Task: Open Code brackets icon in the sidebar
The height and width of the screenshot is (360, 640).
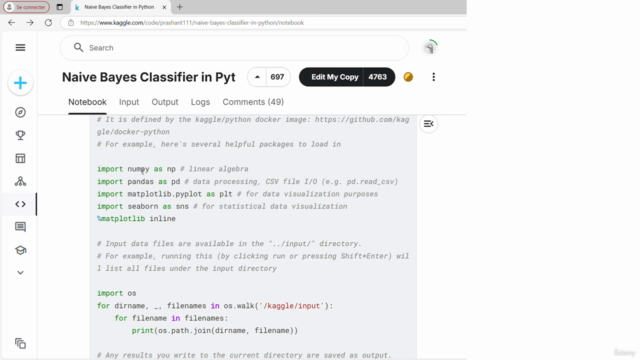Action: [x=20, y=204]
